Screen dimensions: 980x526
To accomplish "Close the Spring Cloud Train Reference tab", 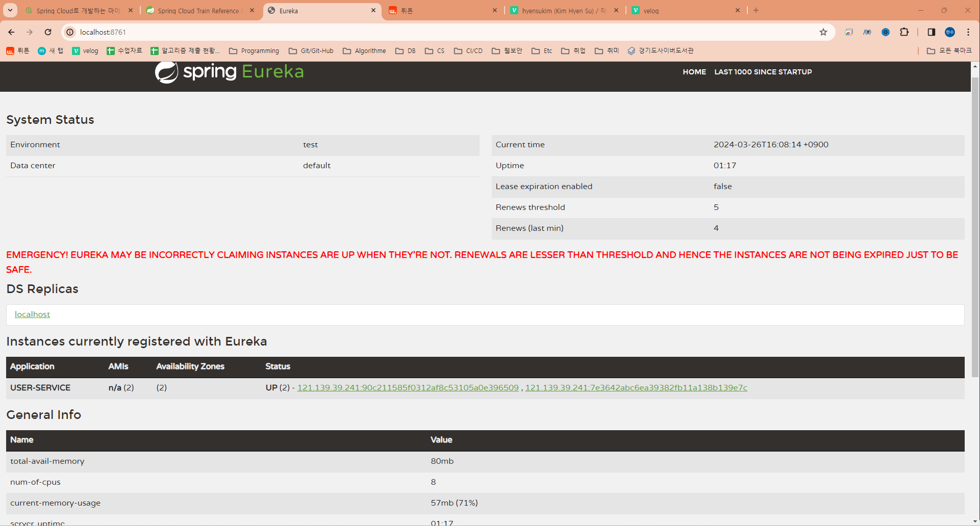I will (x=252, y=10).
